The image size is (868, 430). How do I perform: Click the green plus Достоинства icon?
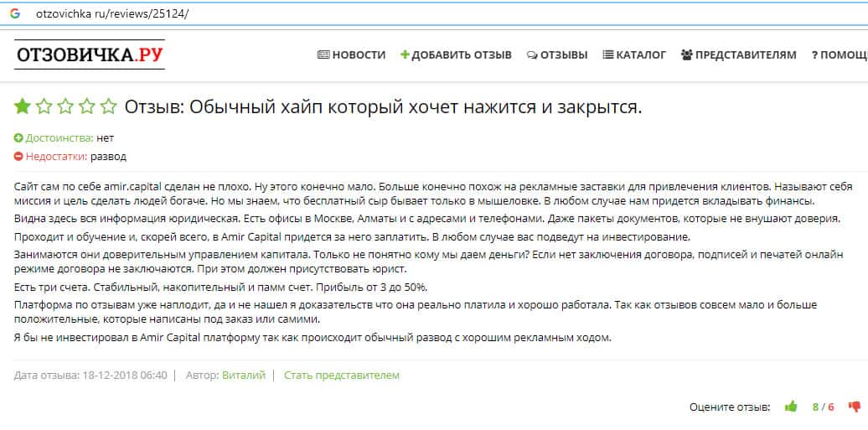point(18,138)
